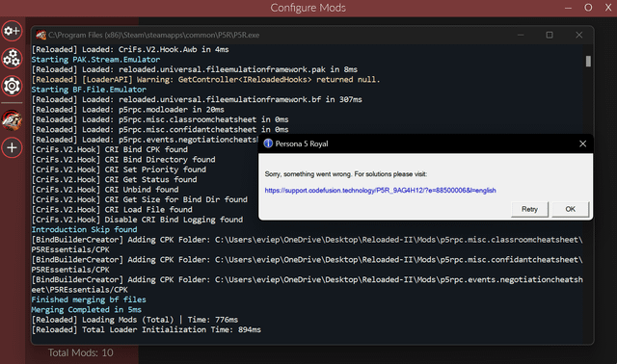The height and width of the screenshot is (364, 617).
Task: Click 'Loaded: CriFs.V2.Hook.Awb in 4ms' line
Action: [x=130, y=49]
